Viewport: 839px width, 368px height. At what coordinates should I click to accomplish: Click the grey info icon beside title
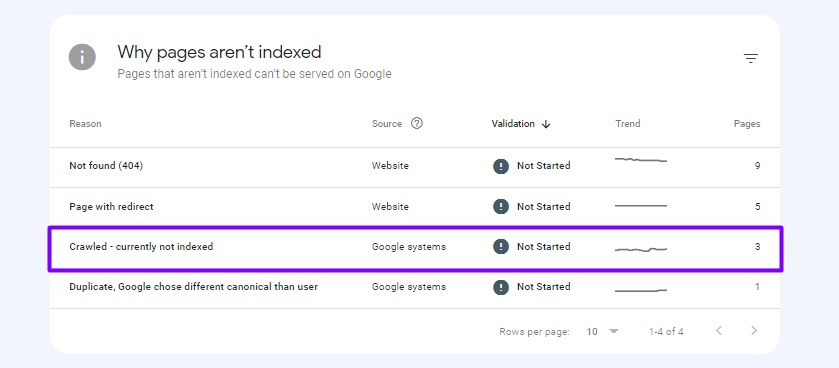tap(82, 57)
